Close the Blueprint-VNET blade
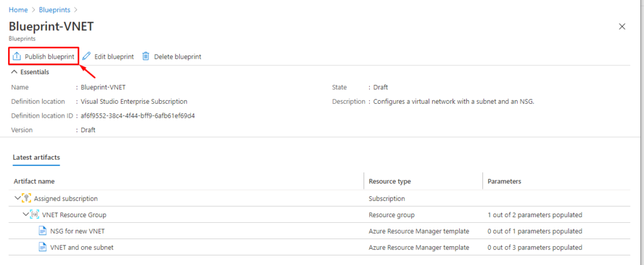644x265 pixels. (x=622, y=26)
